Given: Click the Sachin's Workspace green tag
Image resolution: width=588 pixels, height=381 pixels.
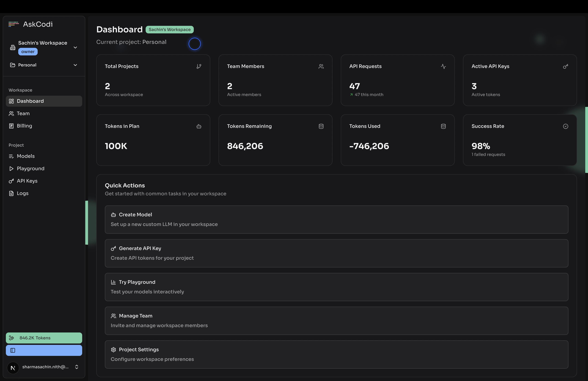Looking at the screenshot, I should 170,29.
